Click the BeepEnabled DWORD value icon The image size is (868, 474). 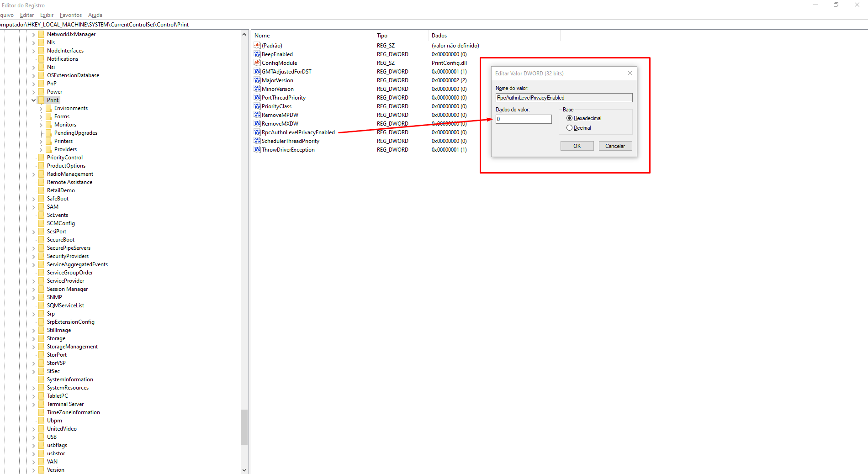[257, 54]
